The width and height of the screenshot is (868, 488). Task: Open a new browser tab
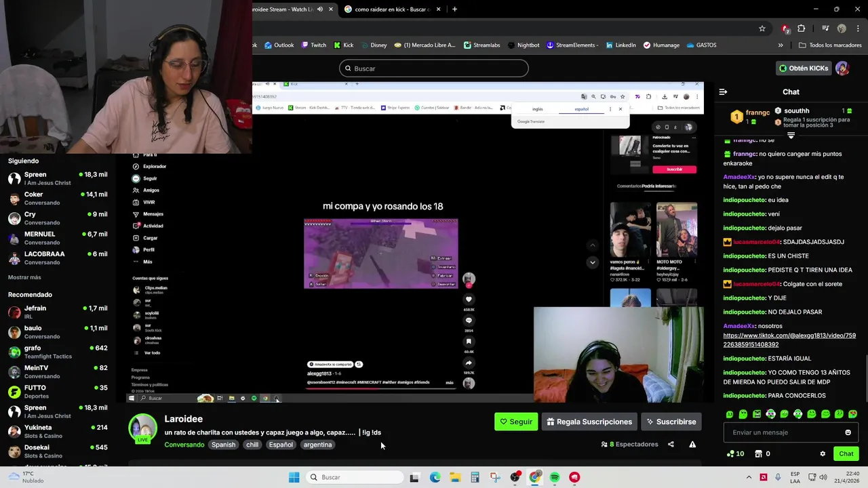point(454,9)
